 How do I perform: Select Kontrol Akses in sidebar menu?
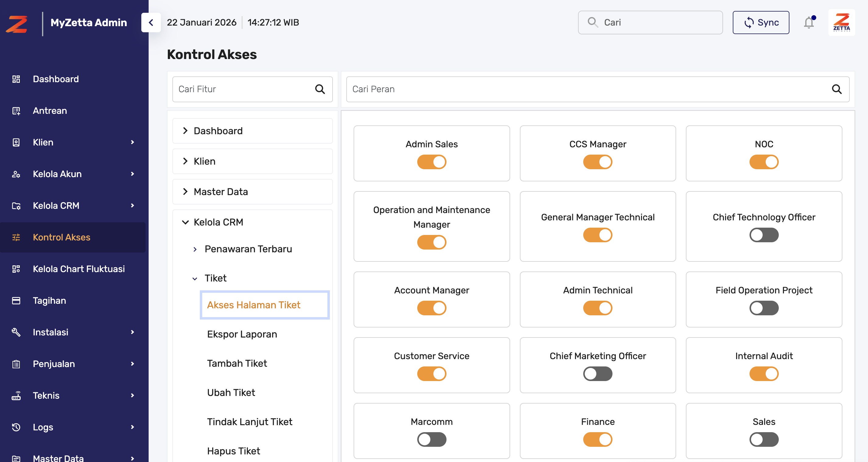point(61,237)
